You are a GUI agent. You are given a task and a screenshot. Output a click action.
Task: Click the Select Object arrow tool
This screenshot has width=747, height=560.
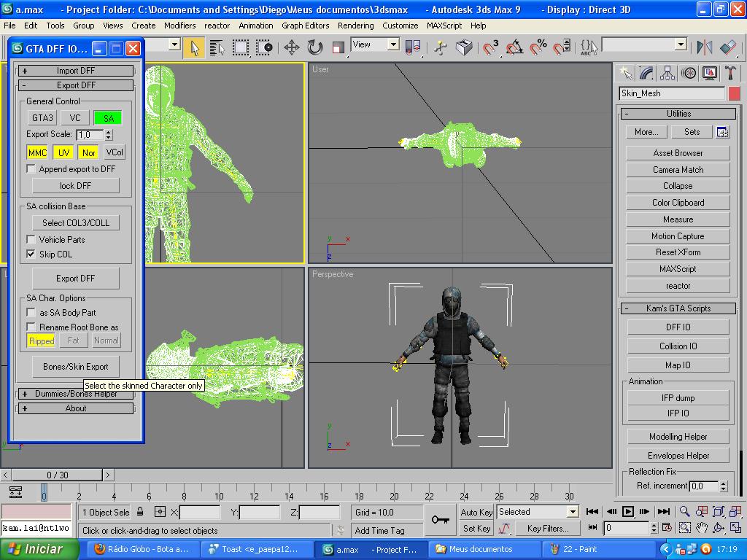pyautogui.click(x=194, y=47)
